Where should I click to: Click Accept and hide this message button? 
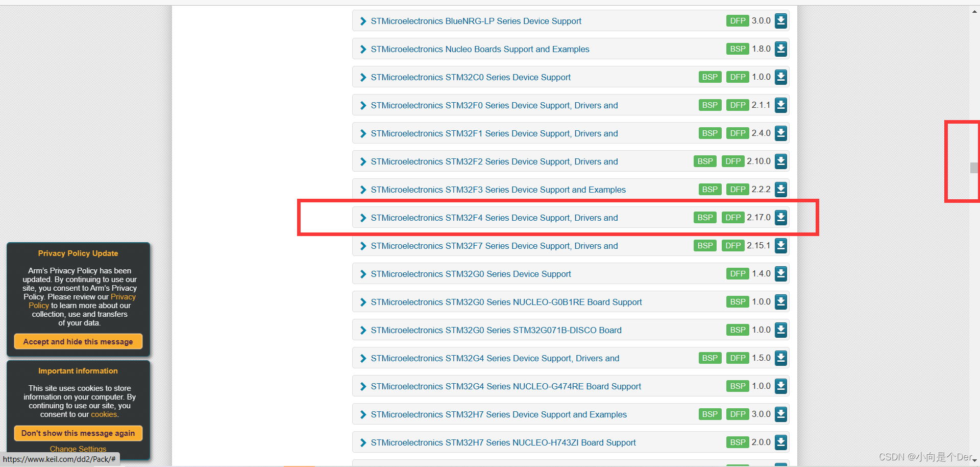click(x=78, y=341)
